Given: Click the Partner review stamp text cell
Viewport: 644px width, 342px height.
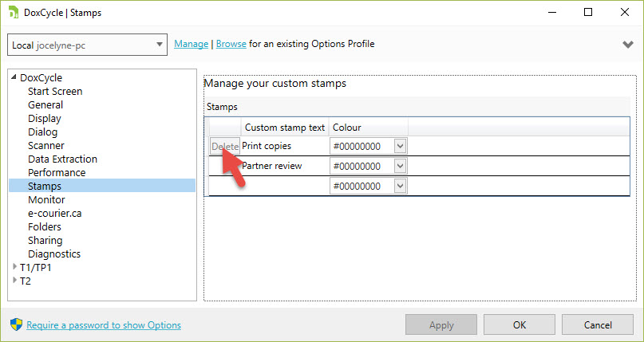Looking at the screenshot, I should (x=285, y=166).
